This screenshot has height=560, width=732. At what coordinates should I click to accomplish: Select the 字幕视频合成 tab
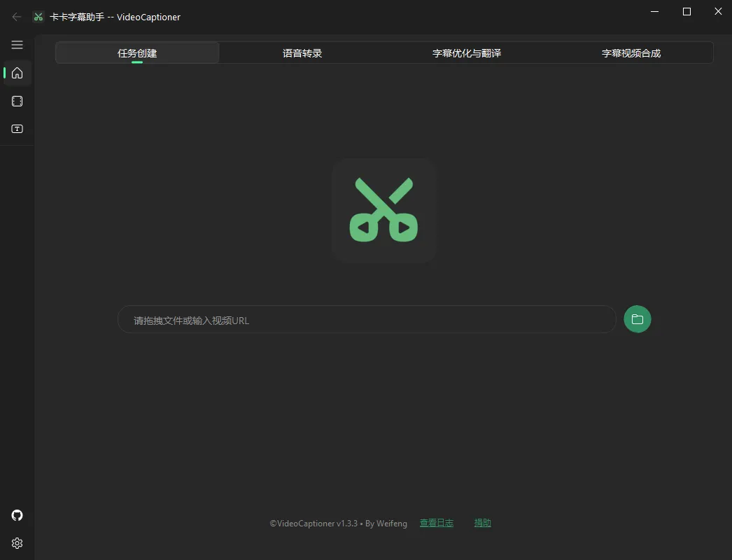pos(631,53)
